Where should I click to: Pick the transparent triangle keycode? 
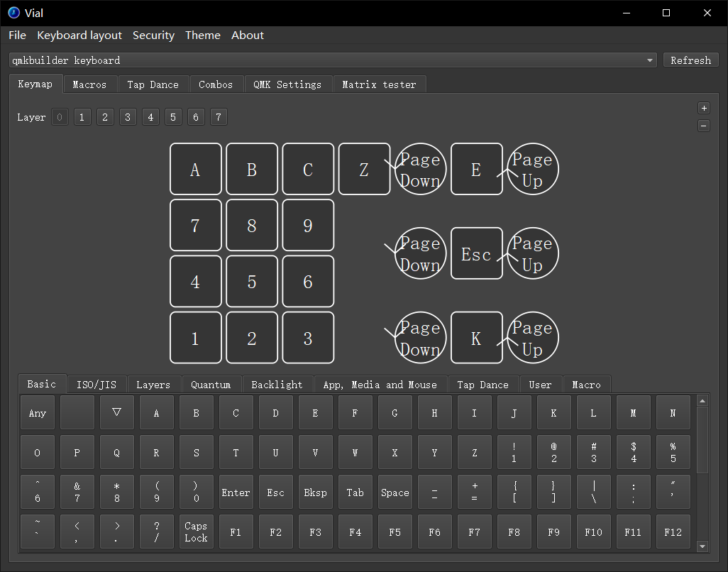117,412
